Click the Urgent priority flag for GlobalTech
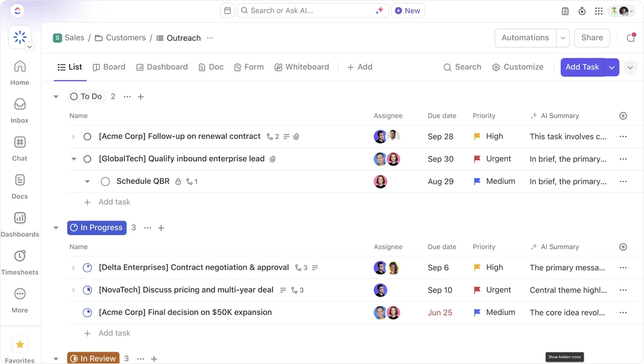Viewport: 644px width, 364px height. [477, 159]
